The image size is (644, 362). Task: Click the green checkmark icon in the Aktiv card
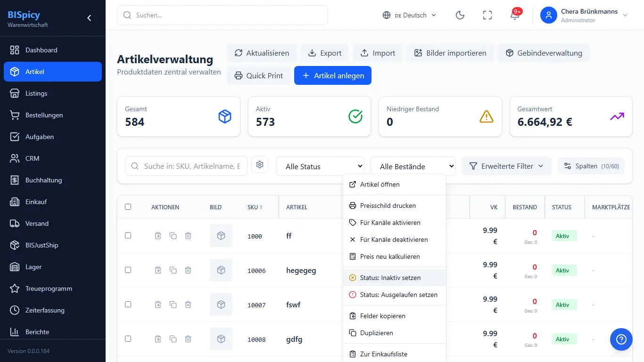[x=355, y=116]
